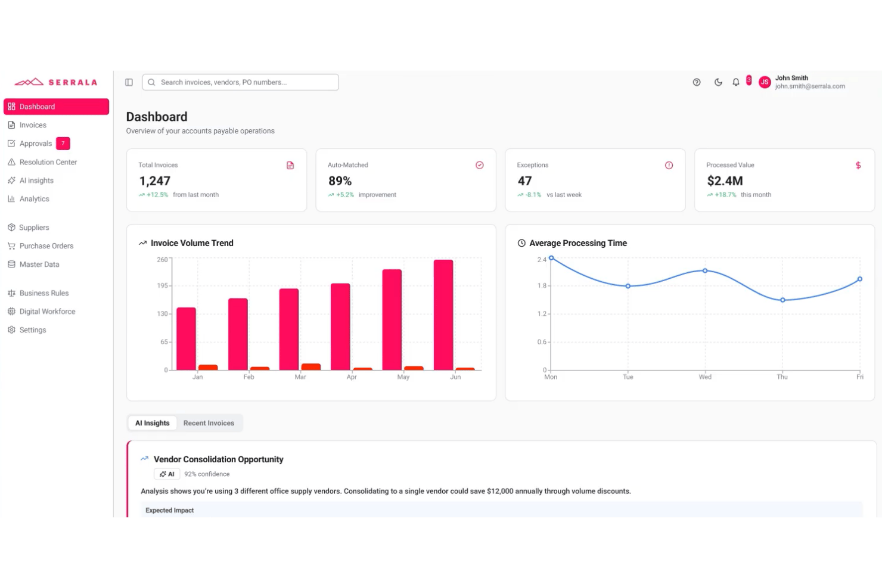
Task: Click the +12.5% from last month text
Action: (179, 195)
